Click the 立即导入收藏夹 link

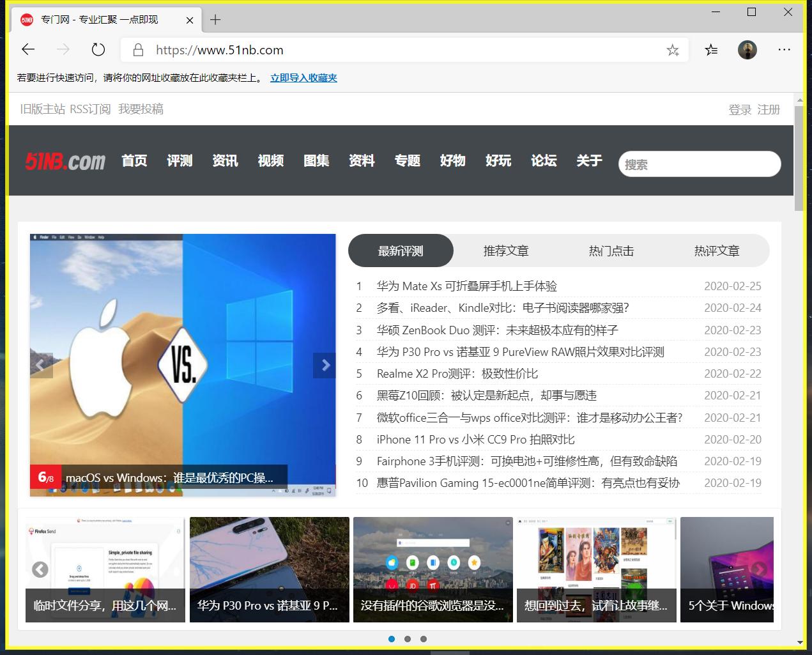click(303, 77)
